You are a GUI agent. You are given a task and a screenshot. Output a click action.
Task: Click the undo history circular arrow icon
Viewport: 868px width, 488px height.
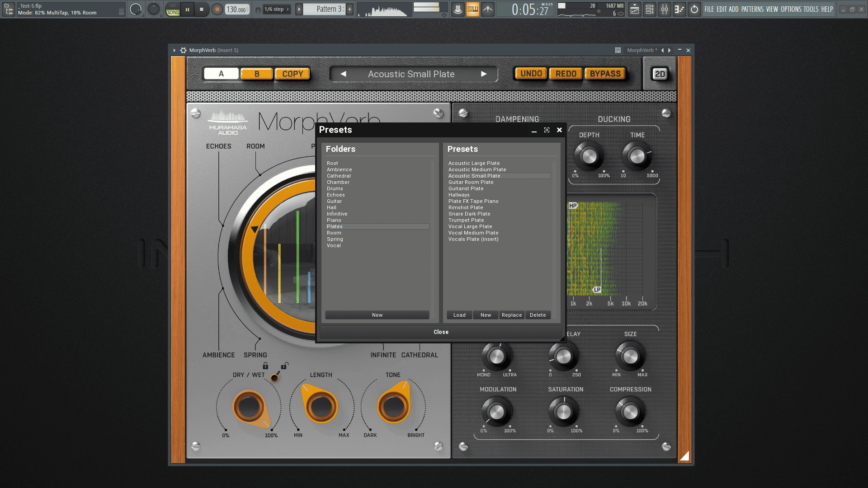click(694, 9)
